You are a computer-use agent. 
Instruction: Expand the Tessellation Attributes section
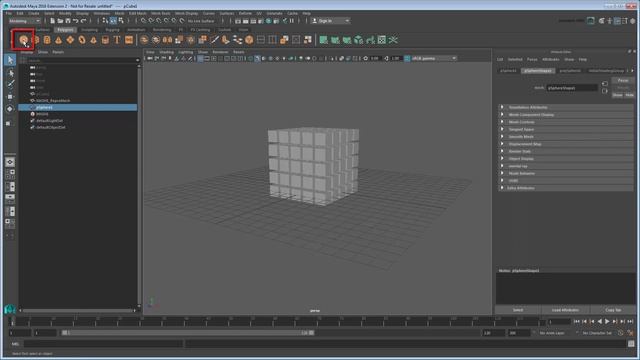tap(567, 107)
